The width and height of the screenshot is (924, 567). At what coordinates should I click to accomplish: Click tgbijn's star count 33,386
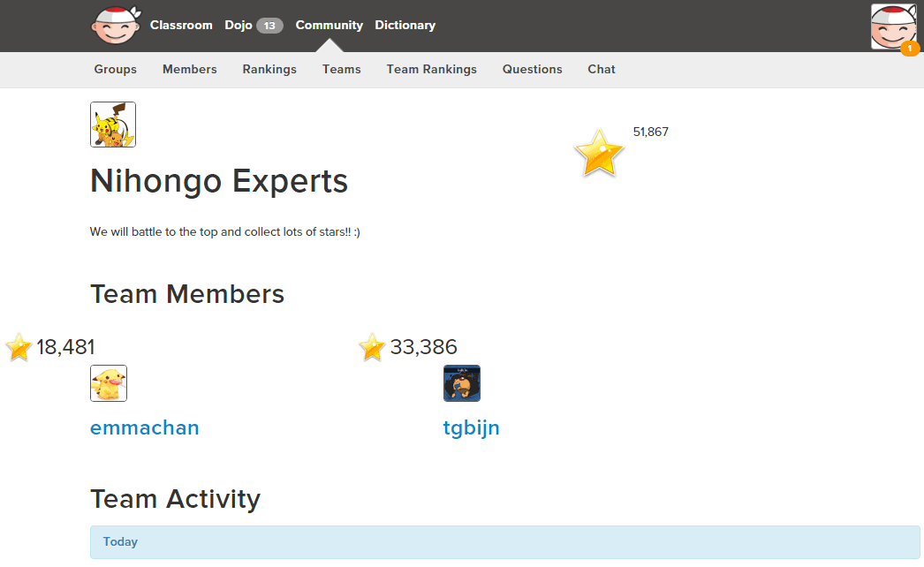pyautogui.click(x=424, y=347)
